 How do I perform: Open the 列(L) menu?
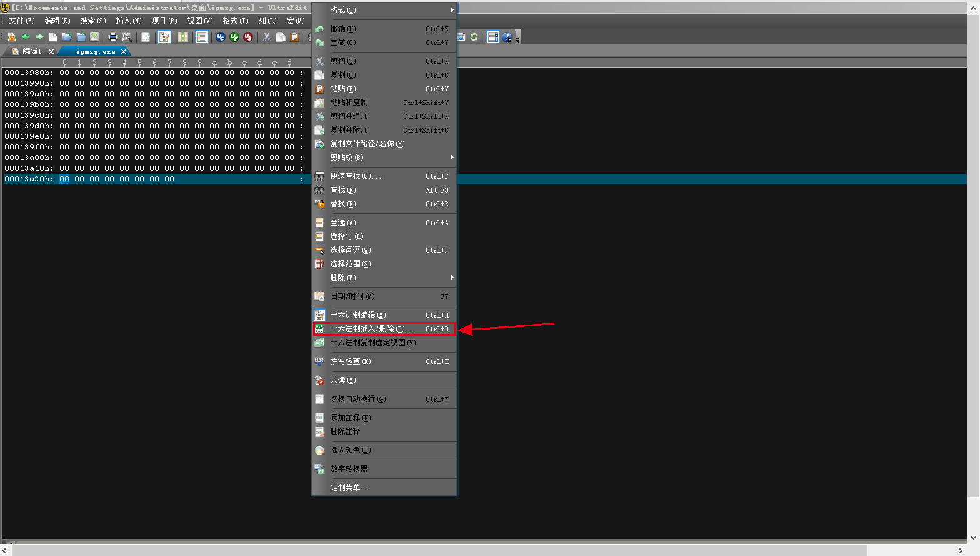click(x=267, y=21)
